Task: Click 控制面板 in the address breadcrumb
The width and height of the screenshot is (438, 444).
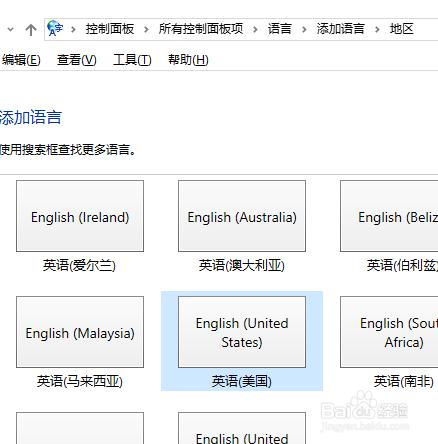Action: click(110, 29)
